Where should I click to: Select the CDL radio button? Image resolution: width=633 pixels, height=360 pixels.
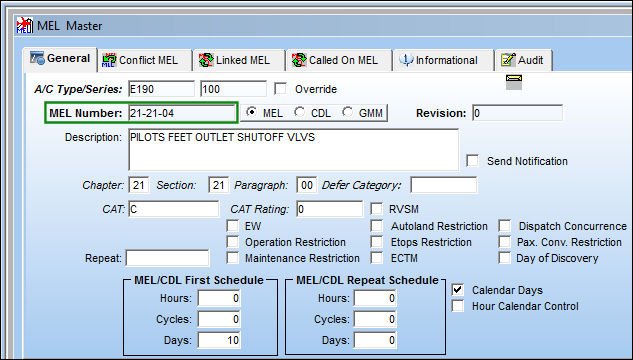(x=300, y=112)
